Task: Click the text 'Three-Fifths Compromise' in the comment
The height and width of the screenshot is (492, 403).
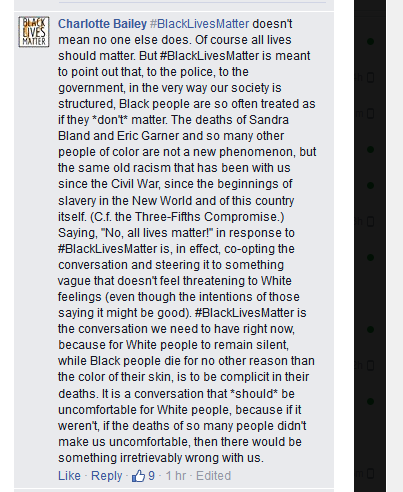Action: [x=206, y=217]
